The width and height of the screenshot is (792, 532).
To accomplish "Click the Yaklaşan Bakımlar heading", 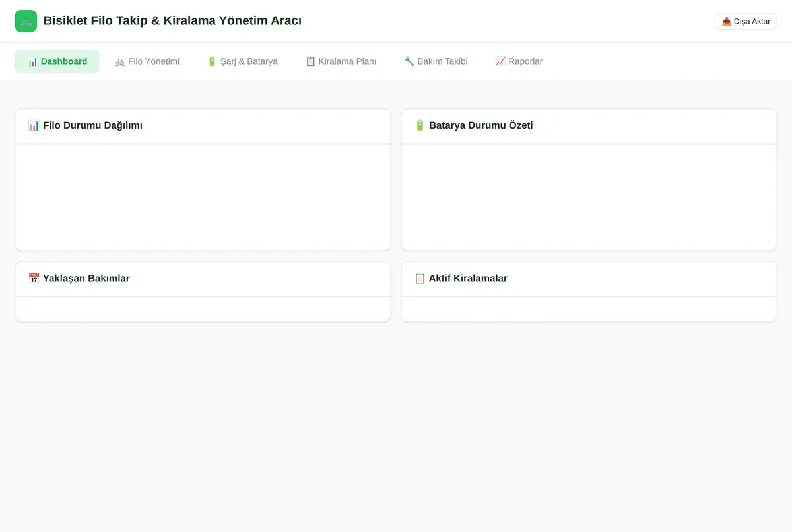I will 79,279.
